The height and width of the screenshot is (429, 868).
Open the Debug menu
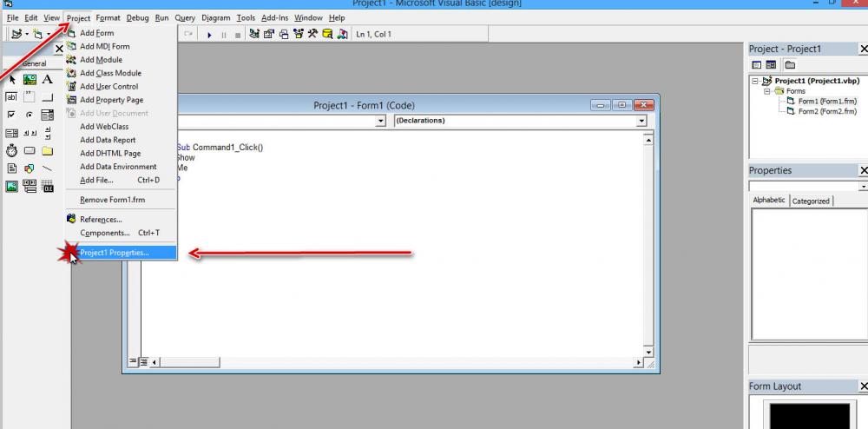[137, 17]
